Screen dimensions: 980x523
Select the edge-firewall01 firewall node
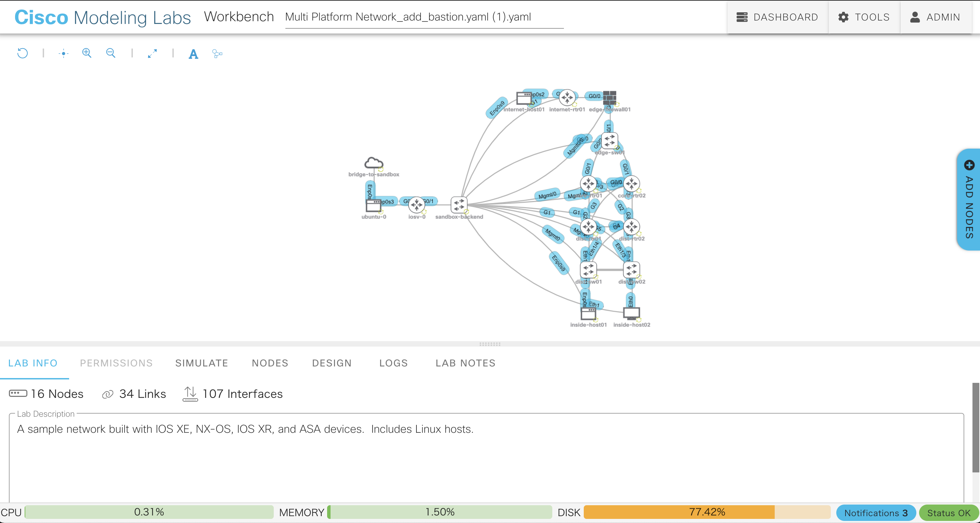coord(609,98)
